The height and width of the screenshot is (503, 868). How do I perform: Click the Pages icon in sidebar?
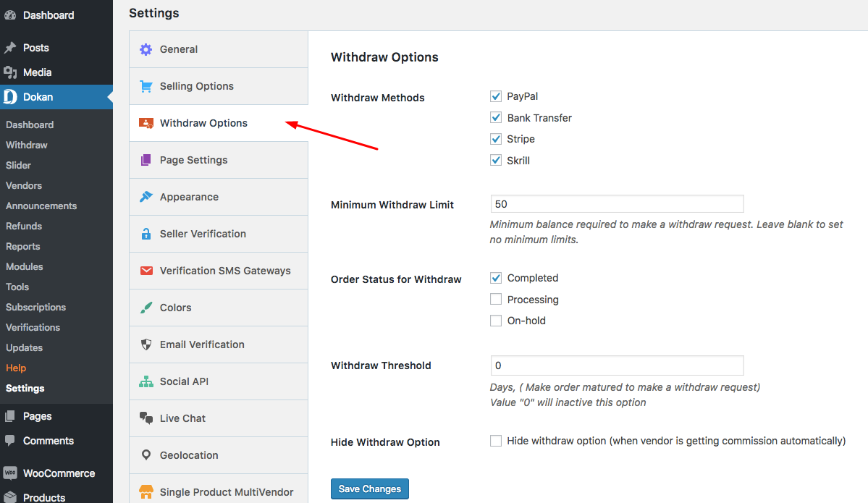coord(10,416)
